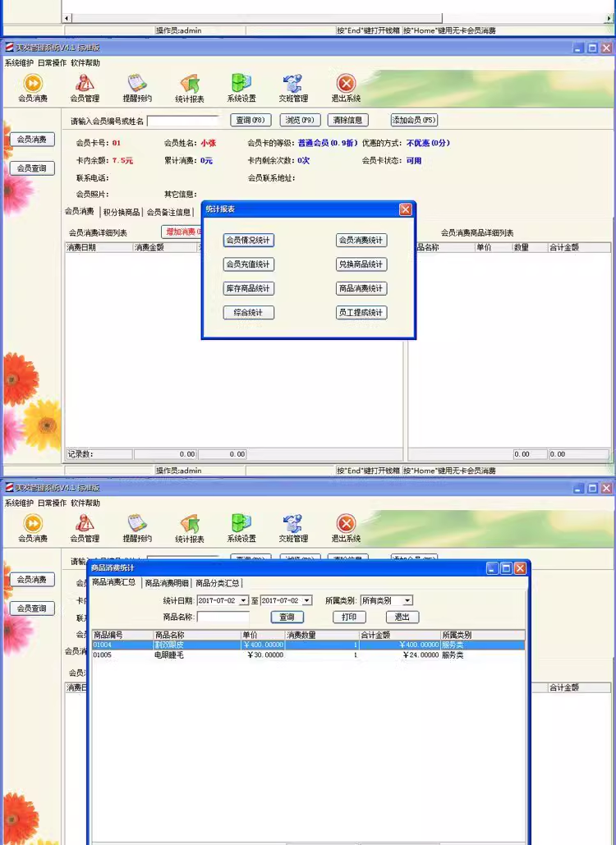Click the 员工提成统计 button
The height and width of the screenshot is (845, 616).
click(x=361, y=313)
